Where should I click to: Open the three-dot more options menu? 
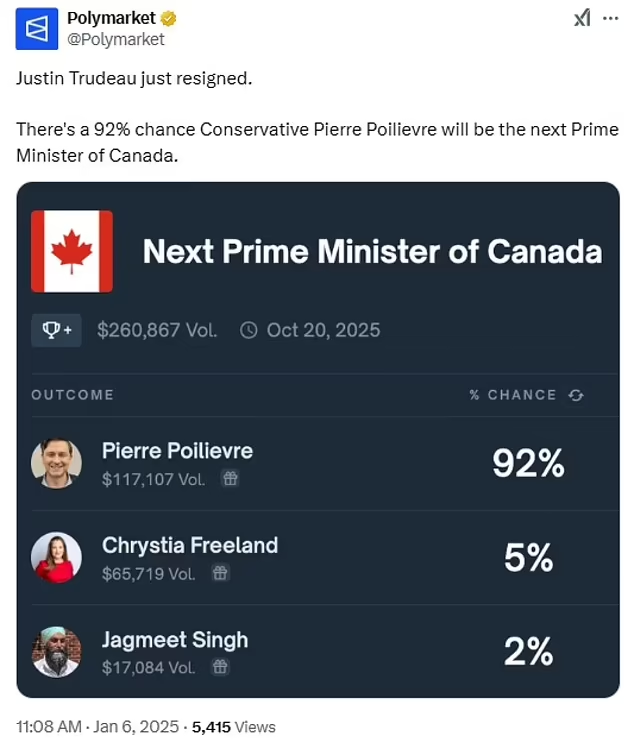[610, 19]
